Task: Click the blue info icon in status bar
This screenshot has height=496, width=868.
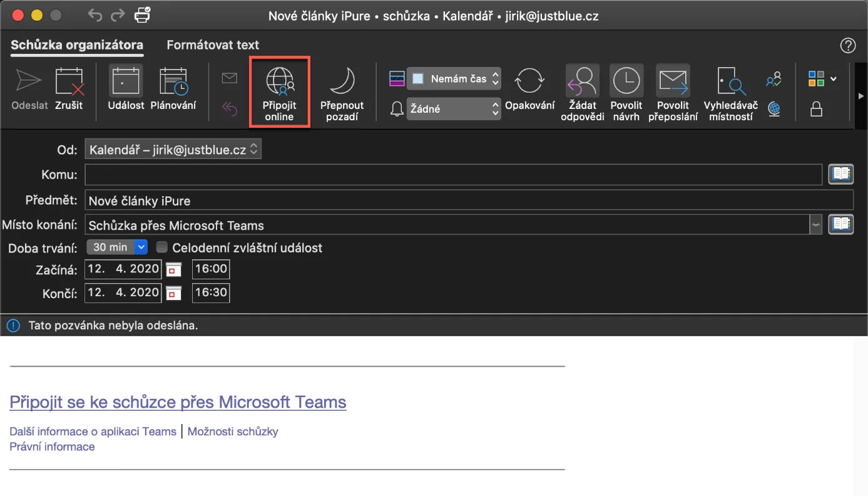Action: [13, 326]
